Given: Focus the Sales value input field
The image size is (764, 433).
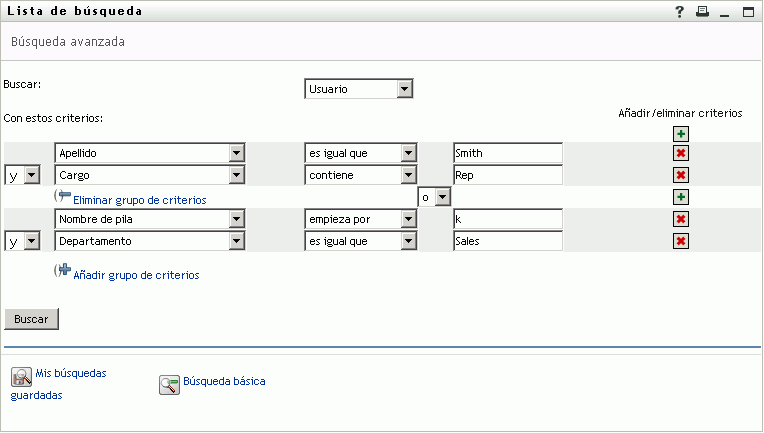Looking at the screenshot, I should click(507, 241).
